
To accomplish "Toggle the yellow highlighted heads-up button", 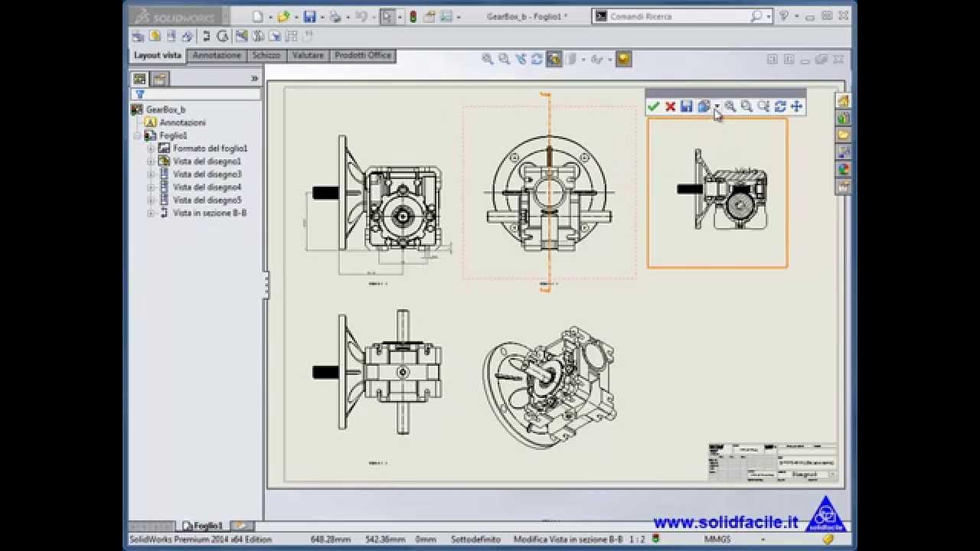I will point(624,59).
